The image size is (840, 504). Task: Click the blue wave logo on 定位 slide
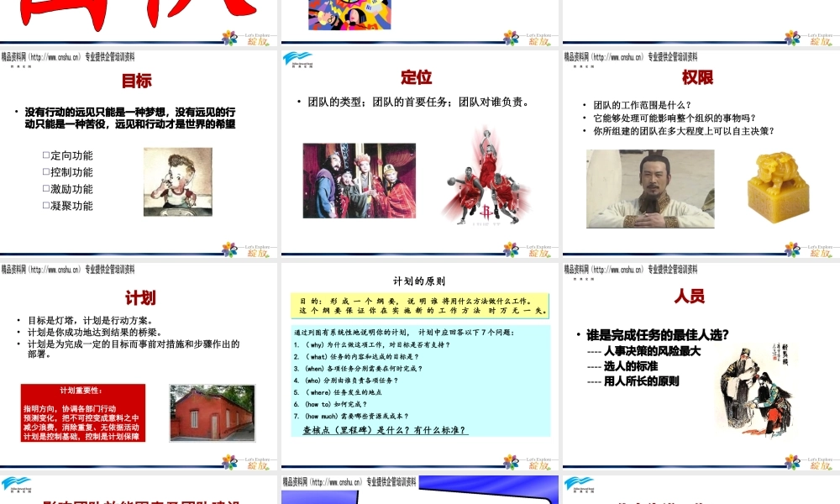(x=297, y=60)
